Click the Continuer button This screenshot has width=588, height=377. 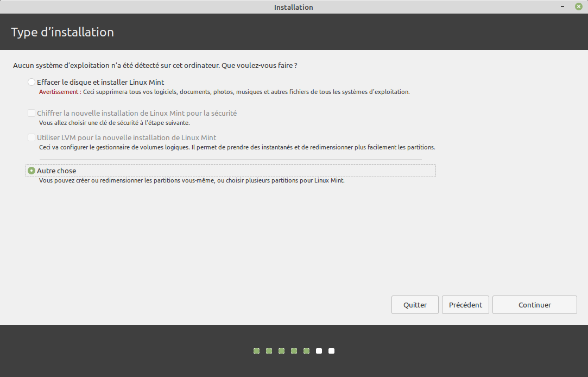[x=534, y=305]
